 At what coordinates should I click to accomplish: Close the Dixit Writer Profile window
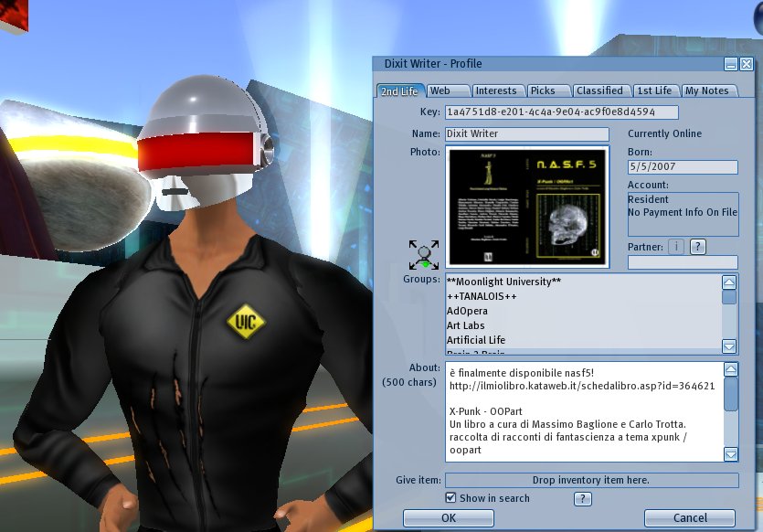coord(746,64)
